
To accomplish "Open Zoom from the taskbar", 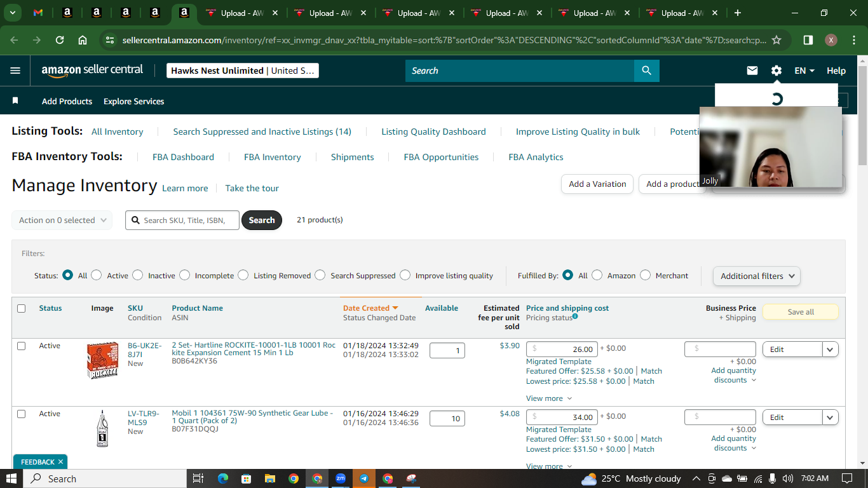I will point(341,478).
